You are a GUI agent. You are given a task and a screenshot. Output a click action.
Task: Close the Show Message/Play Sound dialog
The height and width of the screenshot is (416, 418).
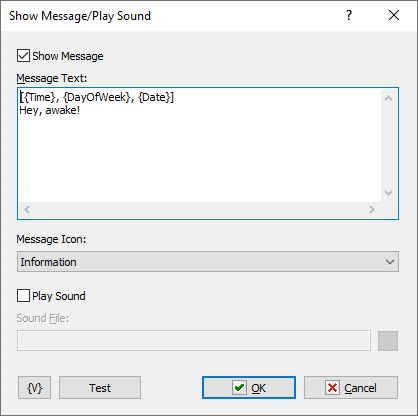394,15
